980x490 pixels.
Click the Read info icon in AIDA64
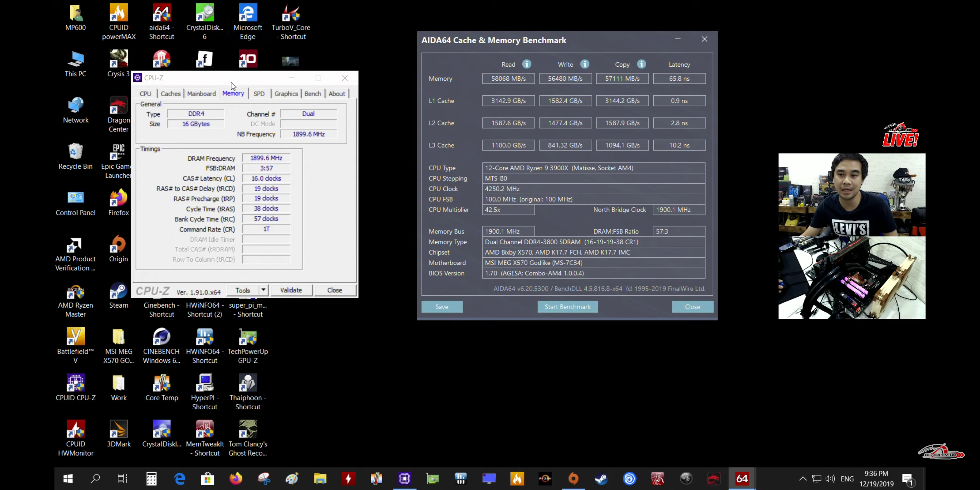(526, 64)
